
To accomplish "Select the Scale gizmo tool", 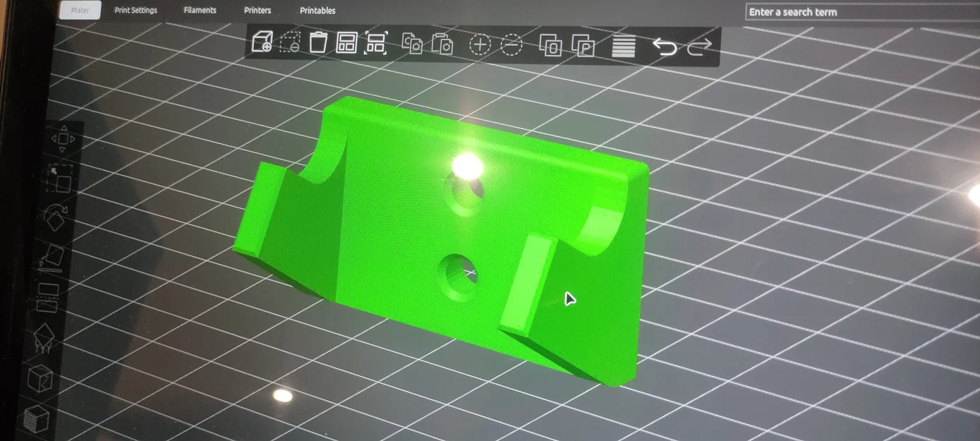I will (59, 179).
